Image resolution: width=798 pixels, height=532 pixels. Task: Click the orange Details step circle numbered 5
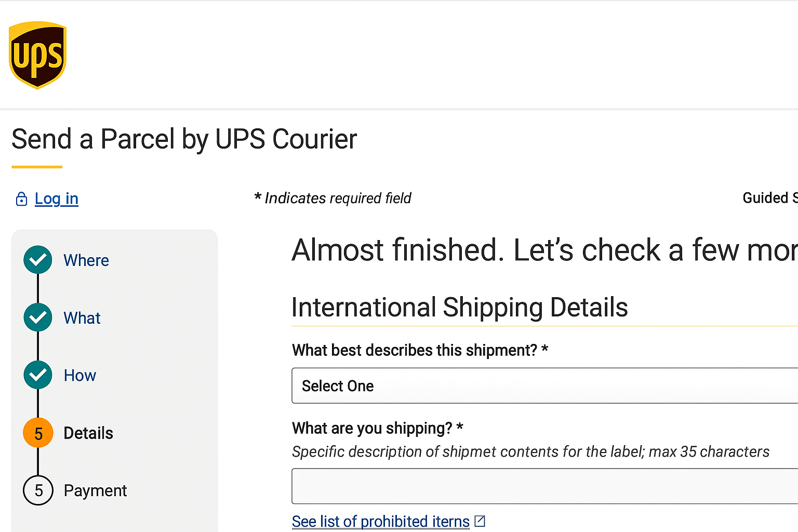tap(37, 433)
